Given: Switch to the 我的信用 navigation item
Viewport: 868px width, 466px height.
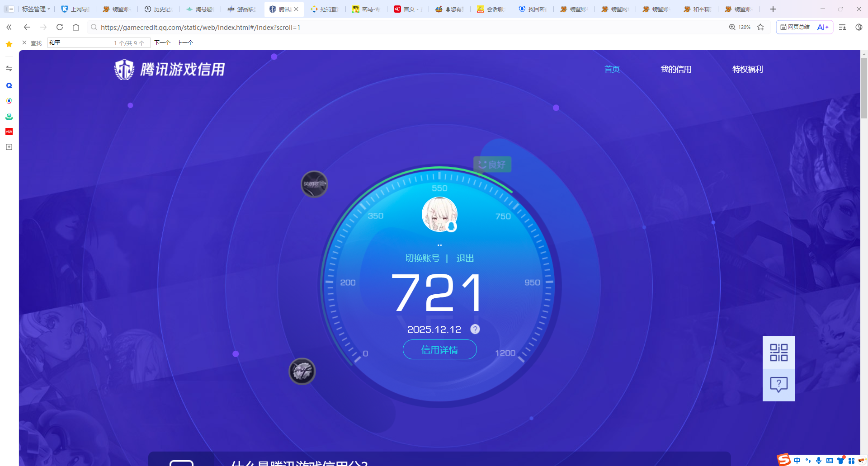Looking at the screenshot, I should [x=676, y=69].
